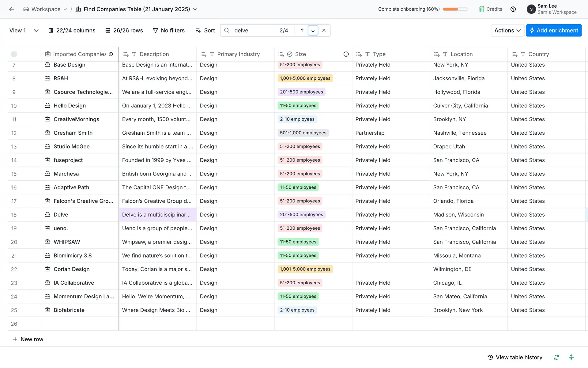
Task: Click the back arrow icon
Action: point(12,9)
